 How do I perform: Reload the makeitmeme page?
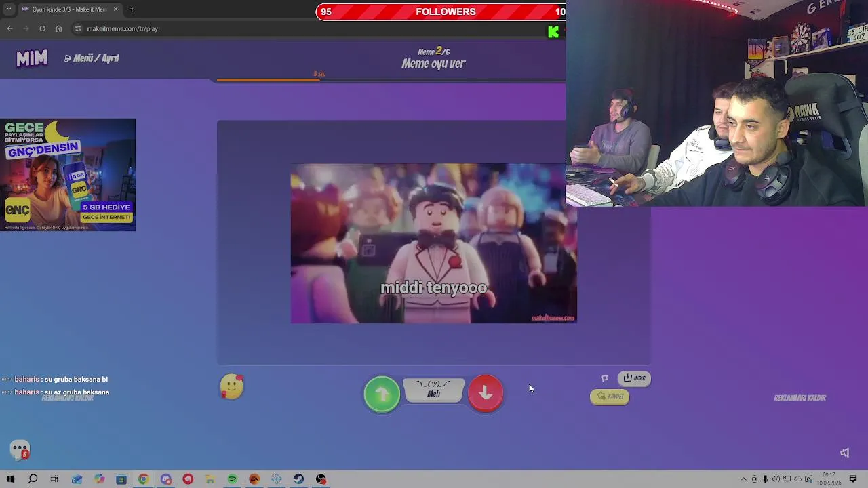click(x=42, y=28)
